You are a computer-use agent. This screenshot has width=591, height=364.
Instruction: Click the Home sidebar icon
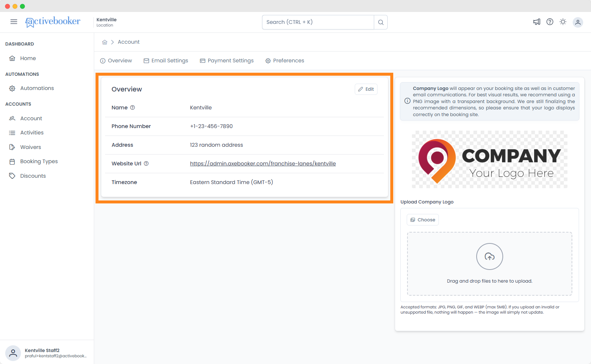click(x=12, y=58)
